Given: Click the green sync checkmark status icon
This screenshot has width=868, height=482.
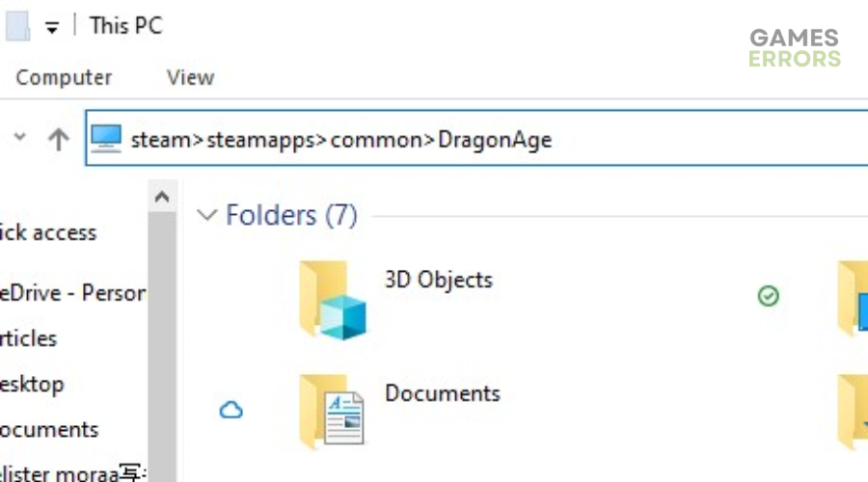Looking at the screenshot, I should pyautogui.click(x=768, y=296).
